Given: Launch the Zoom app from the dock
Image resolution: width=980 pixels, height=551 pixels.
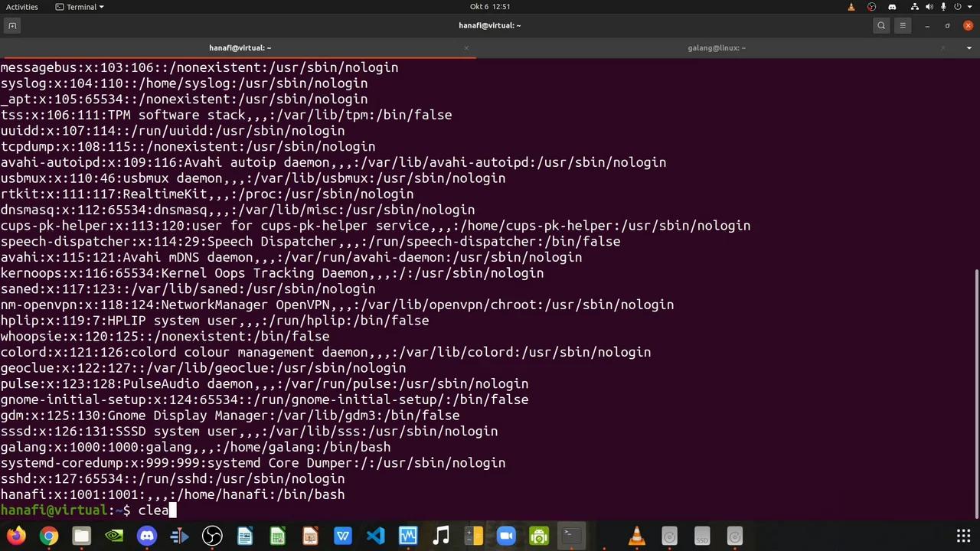Looking at the screenshot, I should click(x=505, y=536).
